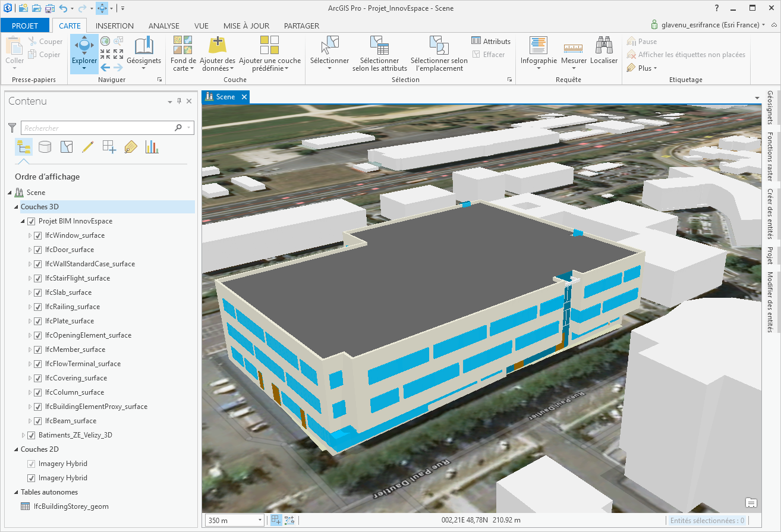The width and height of the screenshot is (781, 532).
Task: Open the Fonctions raster side pane
Action: pos(770,156)
